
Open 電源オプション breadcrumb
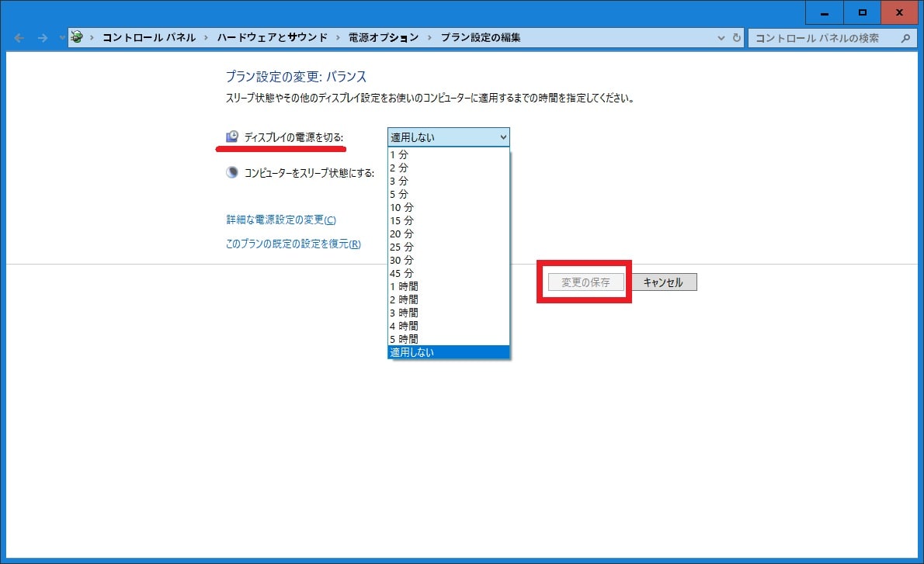tap(384, 38)
